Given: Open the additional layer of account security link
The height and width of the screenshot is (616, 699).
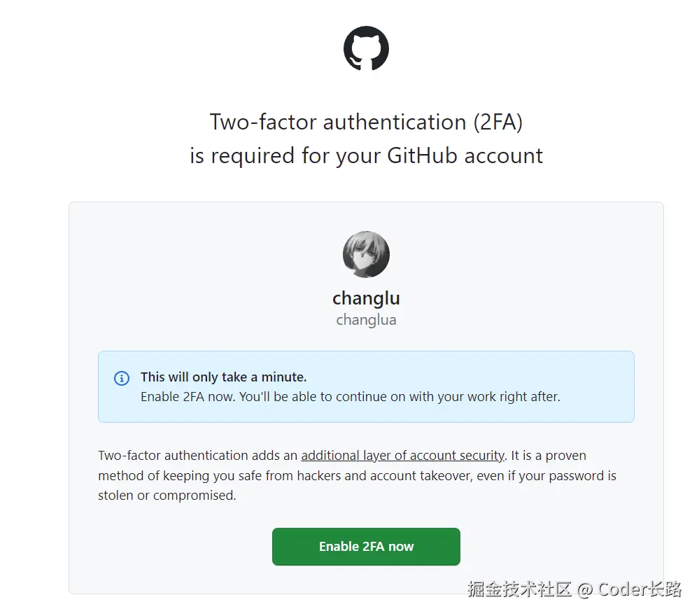Looking at the screenshot, I should click(x=402, y=456).
